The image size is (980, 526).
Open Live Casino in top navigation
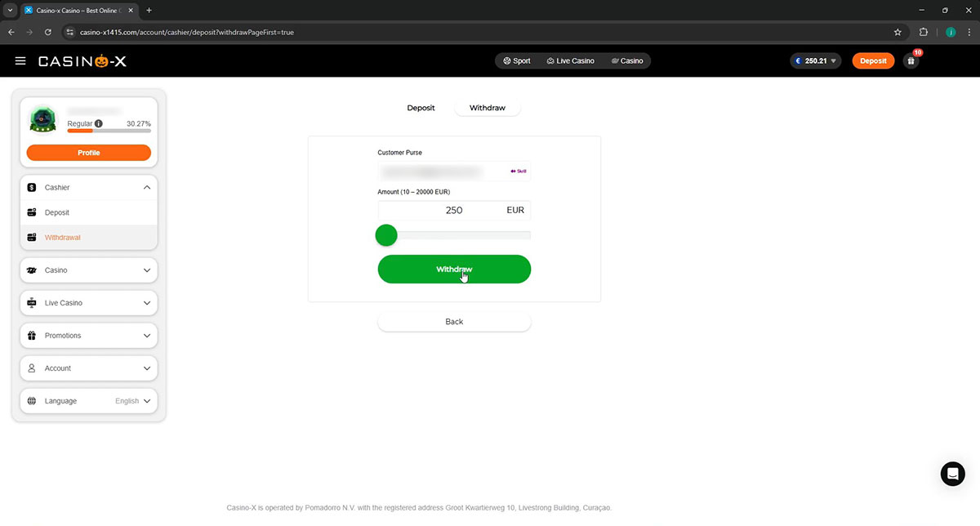[570, 61]
